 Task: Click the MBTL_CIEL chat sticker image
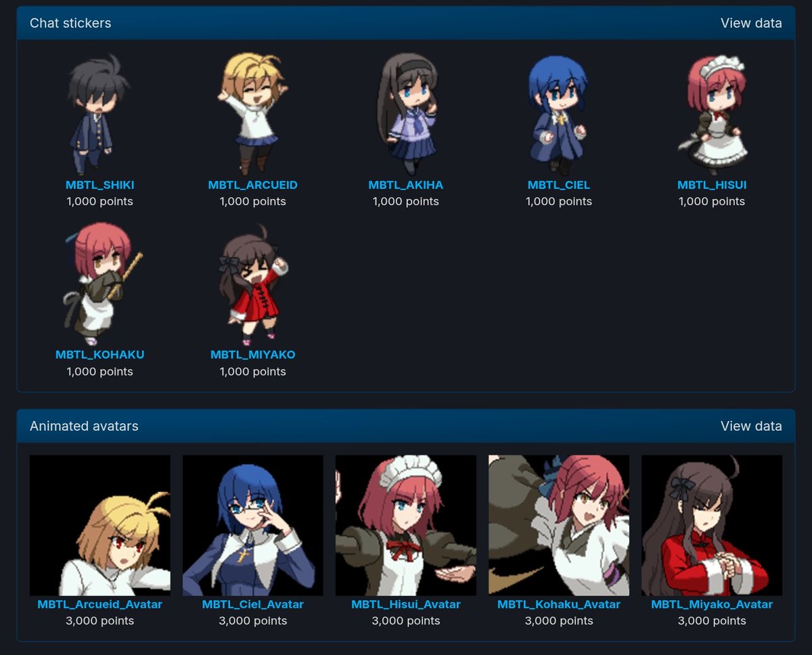click(558, 114)
